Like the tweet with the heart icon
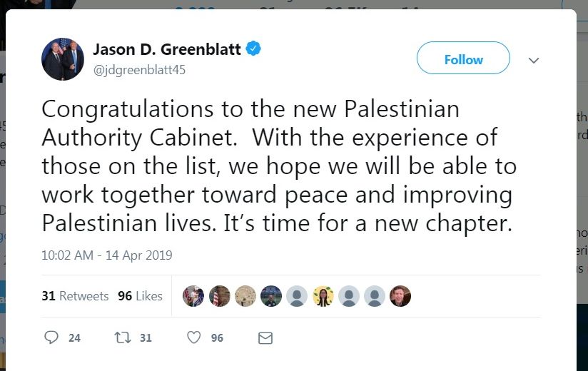This screenshot has height=371, width=588. (193, 337)
